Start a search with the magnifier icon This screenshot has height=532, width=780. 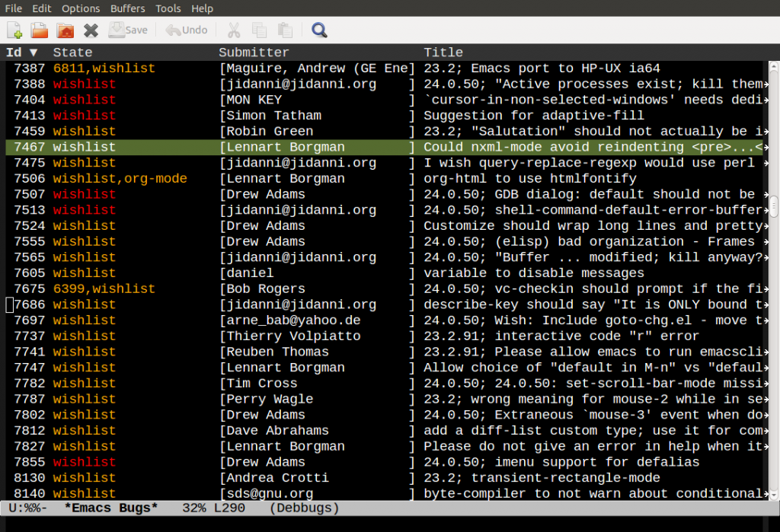318,30
